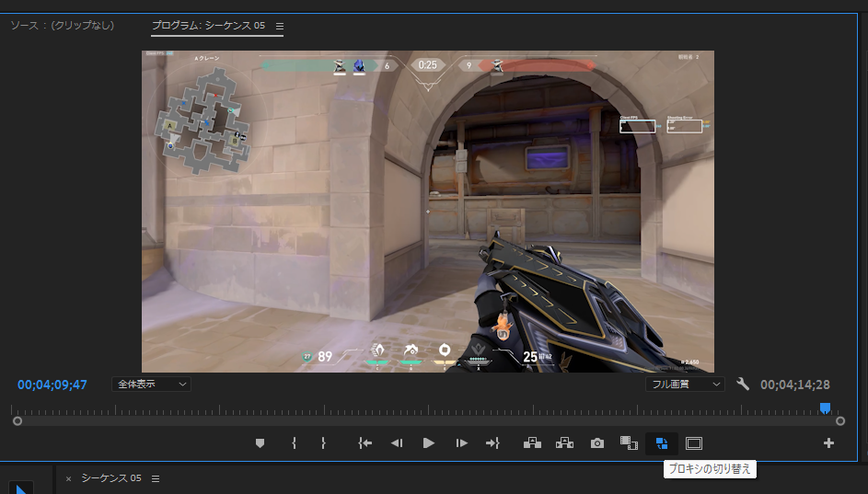Screen dimensions: 868x494
Task: Click the Extract button icon
Action: pos(564,443)
